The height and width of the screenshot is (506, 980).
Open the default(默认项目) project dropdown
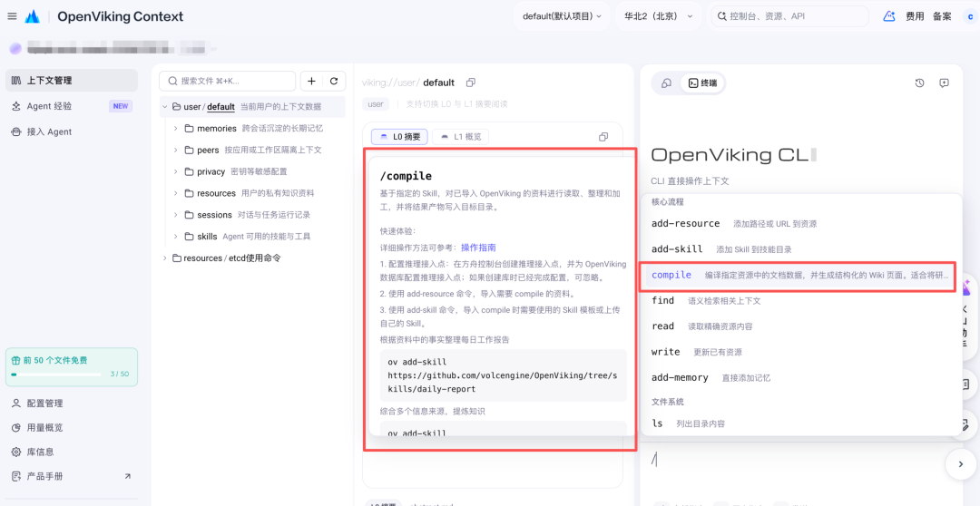tap(562, 17)
